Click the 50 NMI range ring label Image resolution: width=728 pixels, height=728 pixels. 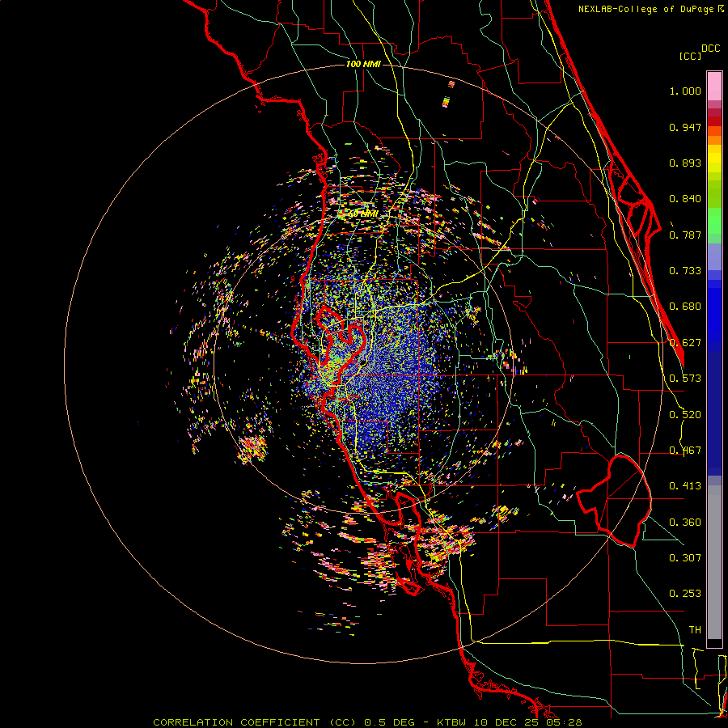coord(363,214)
